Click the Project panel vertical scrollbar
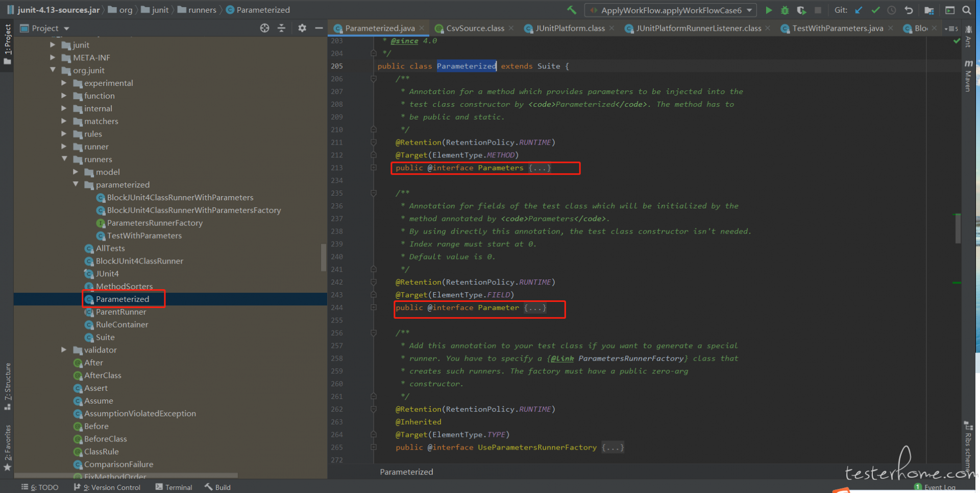 324,257
